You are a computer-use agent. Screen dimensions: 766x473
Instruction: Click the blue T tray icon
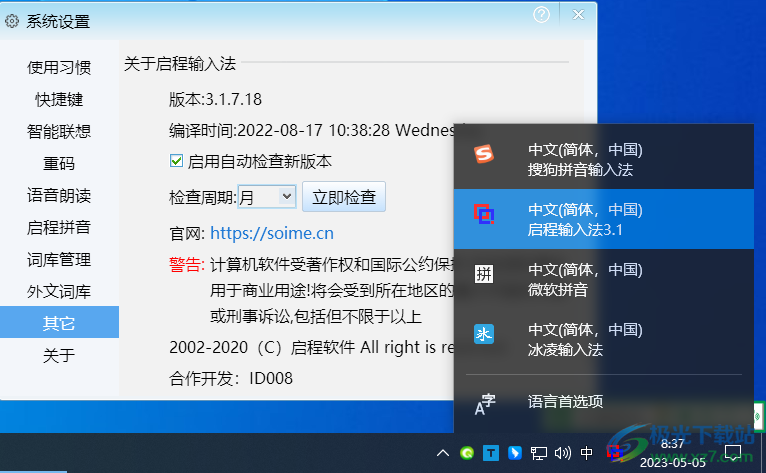[491, 453]
